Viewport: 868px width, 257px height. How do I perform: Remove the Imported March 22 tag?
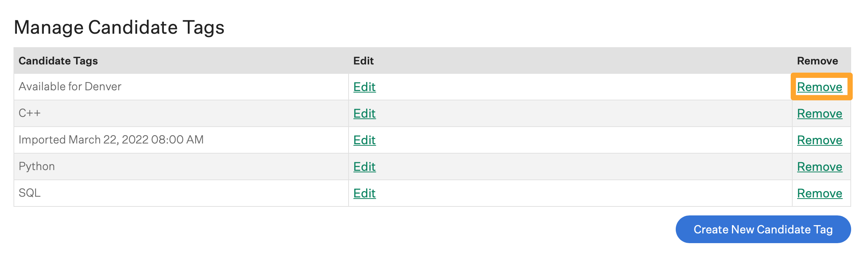pyautogui.click(x=819, y=140)
